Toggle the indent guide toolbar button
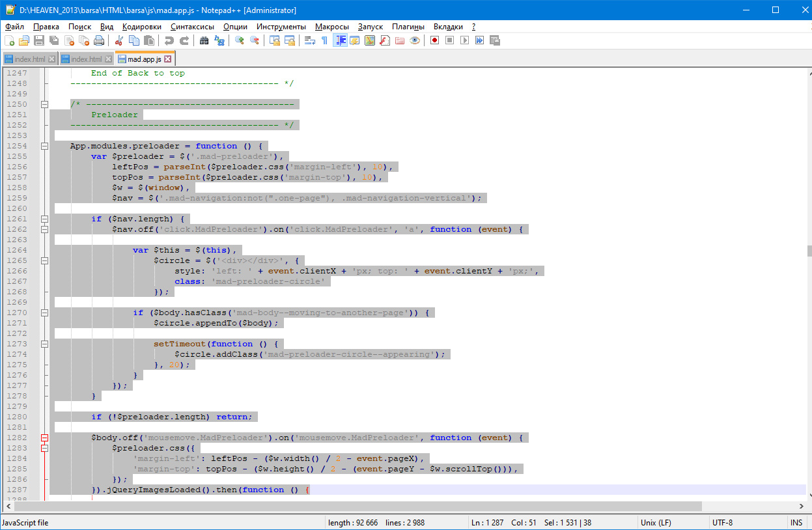The image size is (812, 530). point(340,40)
